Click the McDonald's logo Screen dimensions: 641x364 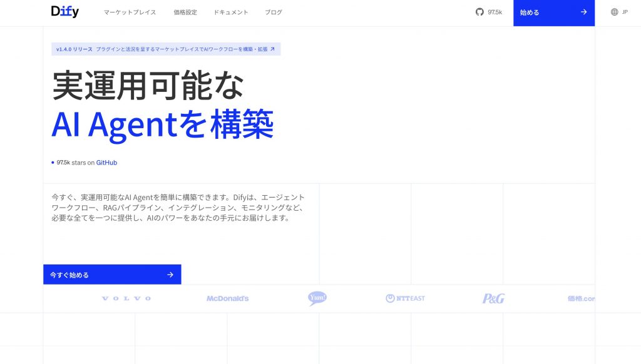tap(227, 298)
